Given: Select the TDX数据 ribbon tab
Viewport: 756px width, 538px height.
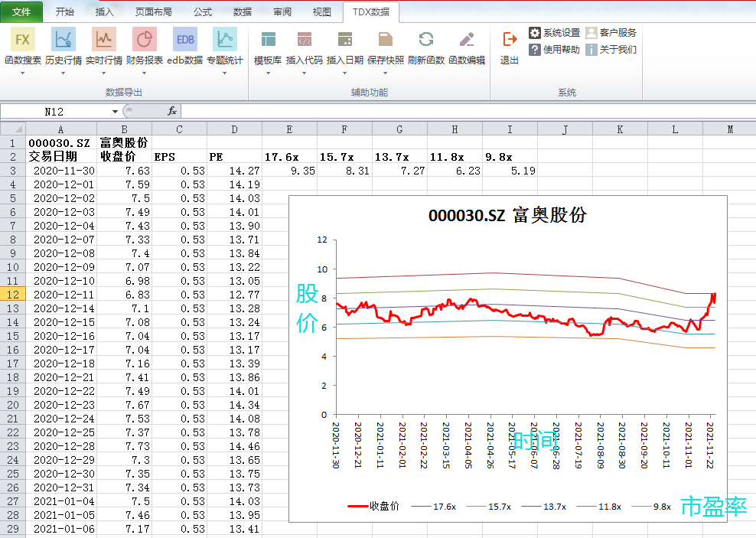Looking at the screenshot, I should click(371, 12).
